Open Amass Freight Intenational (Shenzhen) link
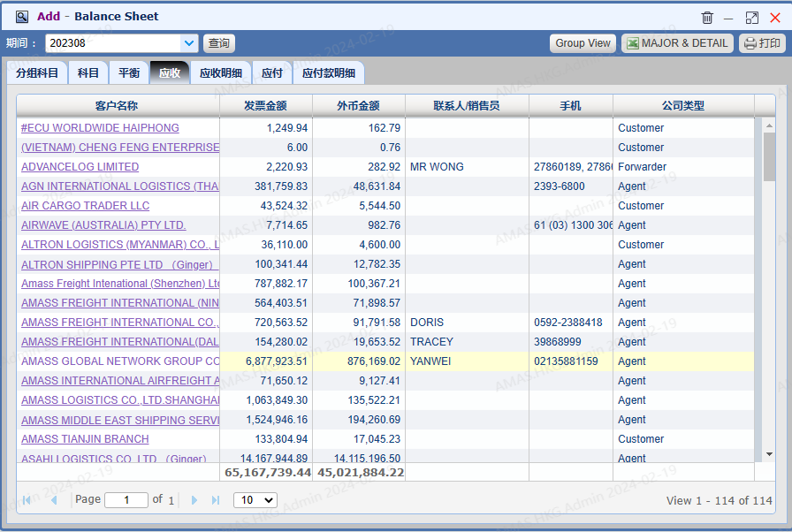 pyautogui.click(x=120, y=284)
